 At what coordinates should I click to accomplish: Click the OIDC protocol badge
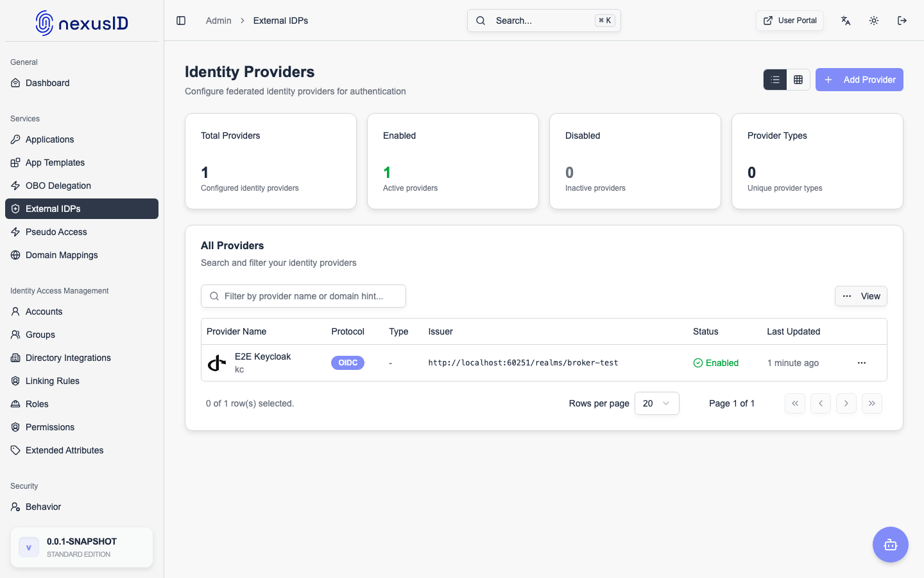click(348, 363)
